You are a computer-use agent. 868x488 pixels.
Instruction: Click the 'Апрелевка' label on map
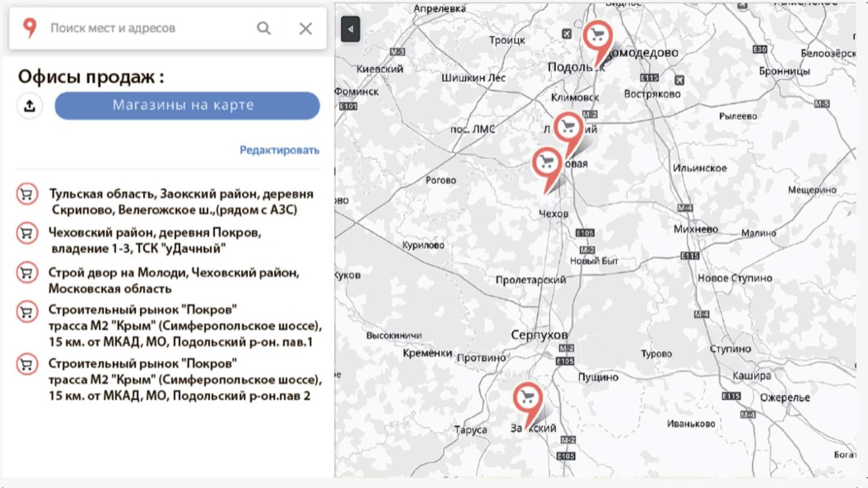click(x=440, y=9)
